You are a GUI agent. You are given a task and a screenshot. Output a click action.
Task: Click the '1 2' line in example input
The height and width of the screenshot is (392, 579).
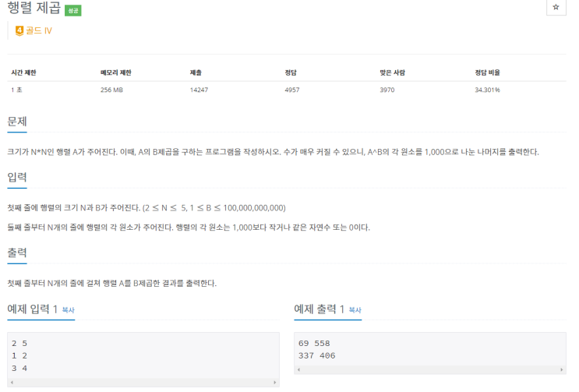[x=19, y=356]
